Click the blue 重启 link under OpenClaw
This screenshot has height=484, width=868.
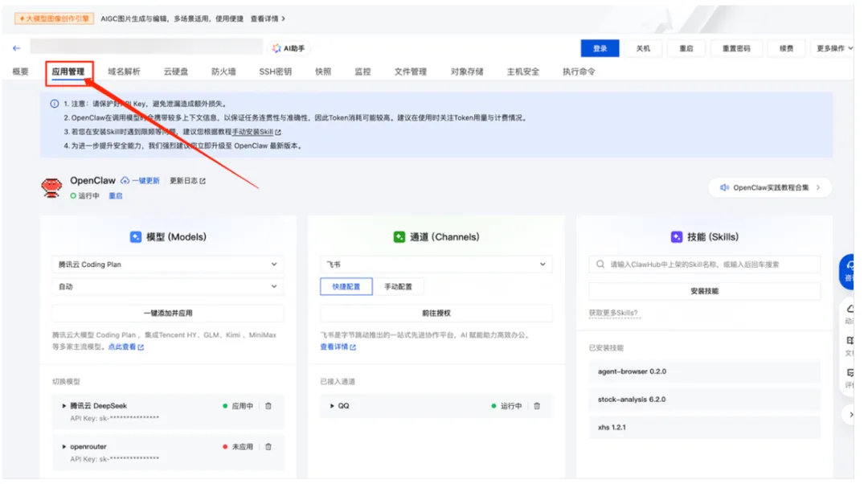point(116,196)
